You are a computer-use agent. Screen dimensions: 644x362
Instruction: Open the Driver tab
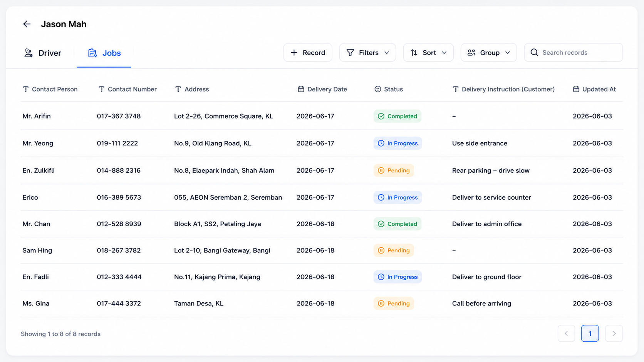[42, 53]
